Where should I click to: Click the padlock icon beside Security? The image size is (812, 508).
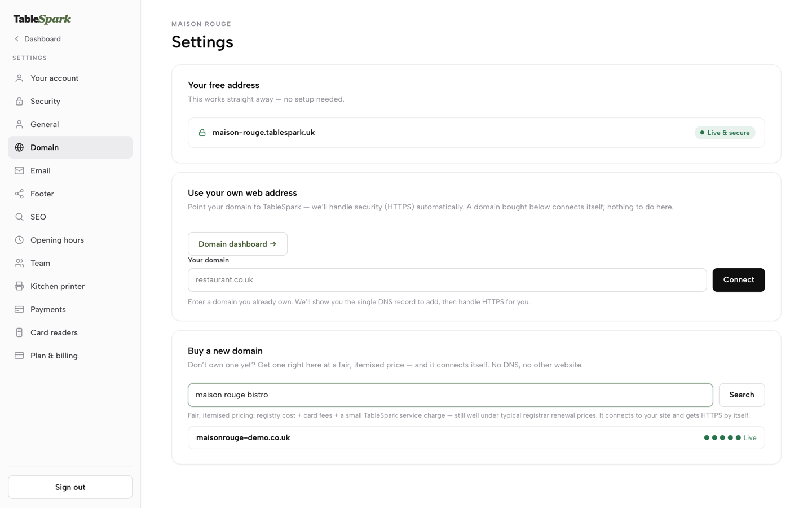point(19,102)
